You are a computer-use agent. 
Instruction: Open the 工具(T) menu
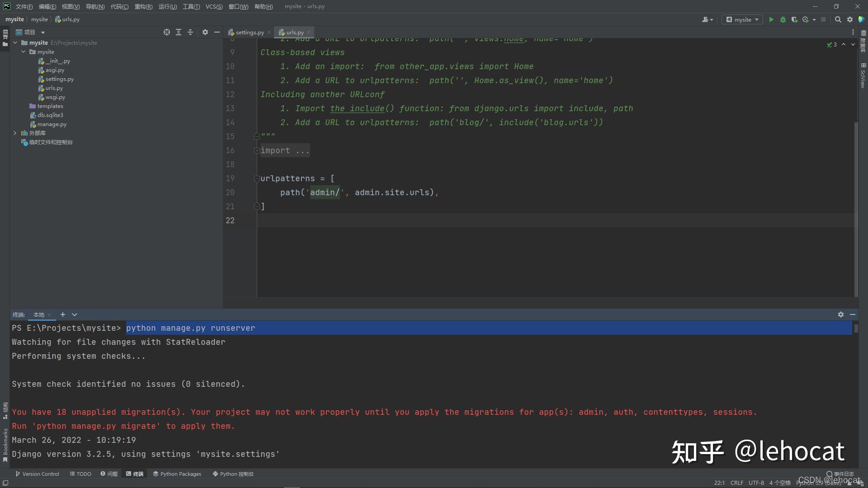(x=191, y=6)
